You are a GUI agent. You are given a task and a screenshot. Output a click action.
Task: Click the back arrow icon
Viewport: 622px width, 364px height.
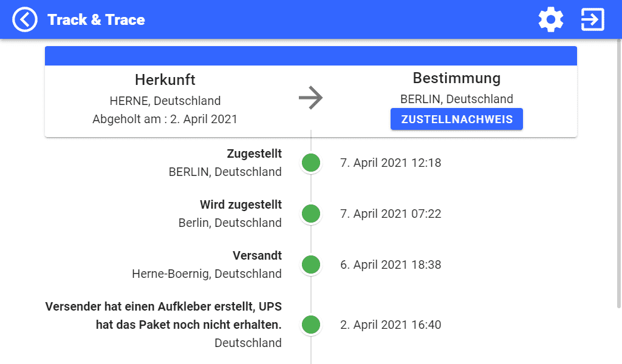tap(25, 19)
